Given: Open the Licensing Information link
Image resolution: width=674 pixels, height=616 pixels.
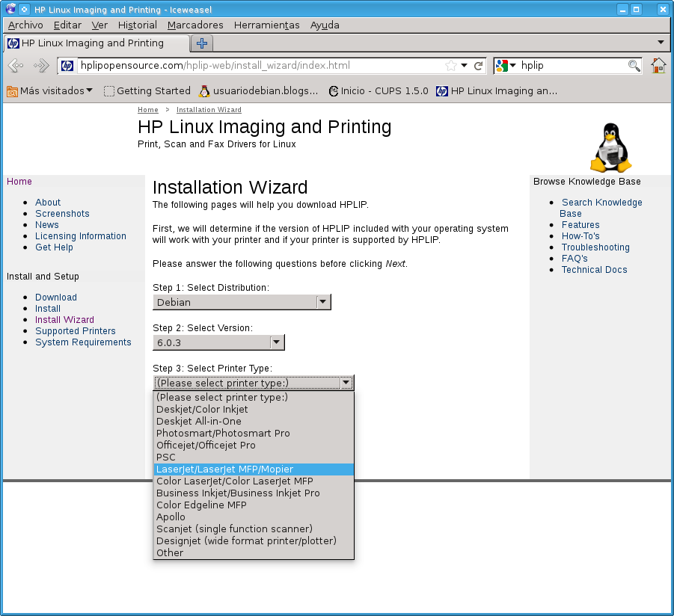Looking at the screenshot, I should click(x=81, y=235).
